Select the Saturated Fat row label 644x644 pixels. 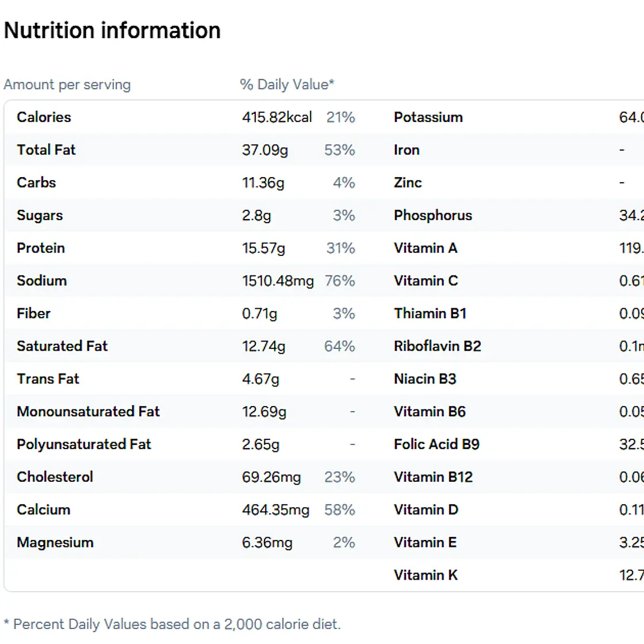click(62, 346)
